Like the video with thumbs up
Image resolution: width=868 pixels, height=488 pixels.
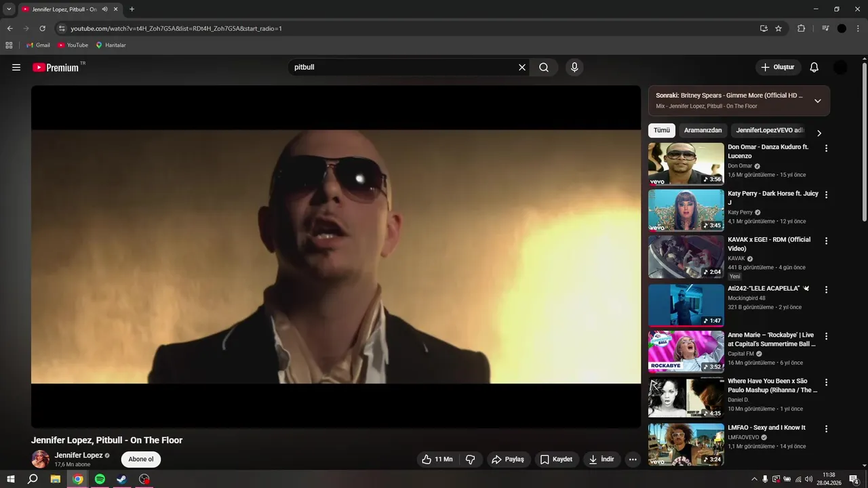point(437,460)
